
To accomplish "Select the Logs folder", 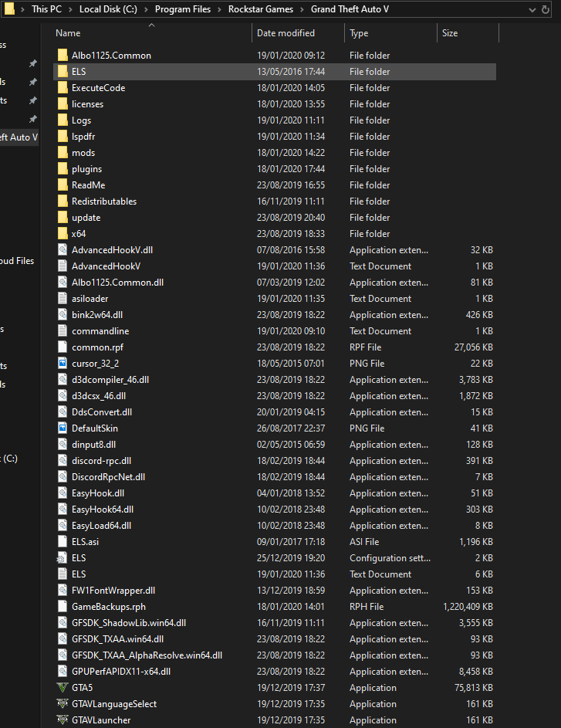I will coord(81,120).
